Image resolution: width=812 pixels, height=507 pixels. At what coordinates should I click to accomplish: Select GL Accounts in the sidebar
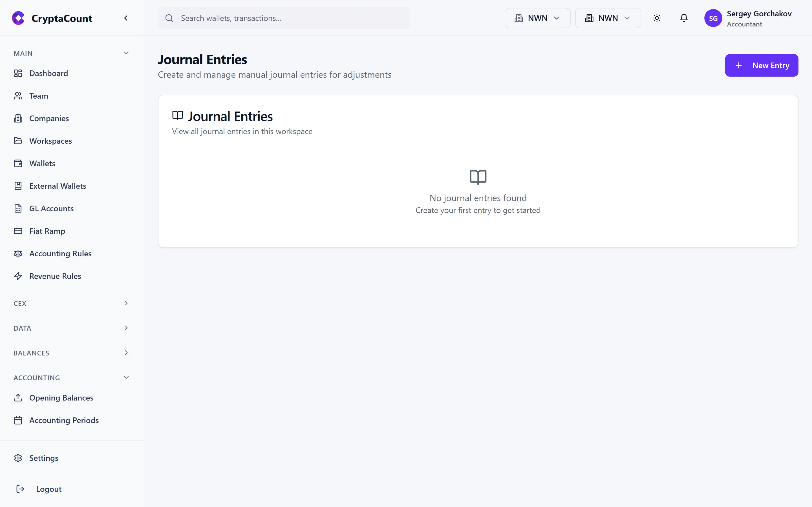51,208
